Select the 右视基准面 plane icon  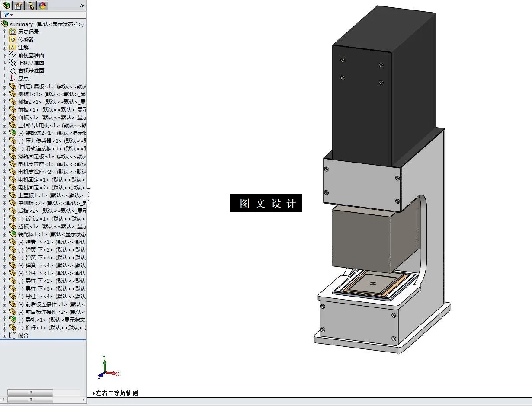tap(13, 70)
